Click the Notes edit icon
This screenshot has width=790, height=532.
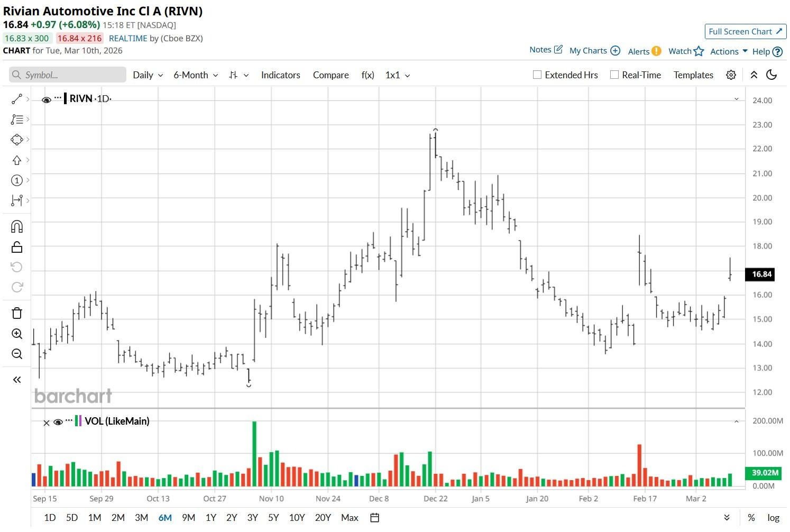[x=558, y=49]
